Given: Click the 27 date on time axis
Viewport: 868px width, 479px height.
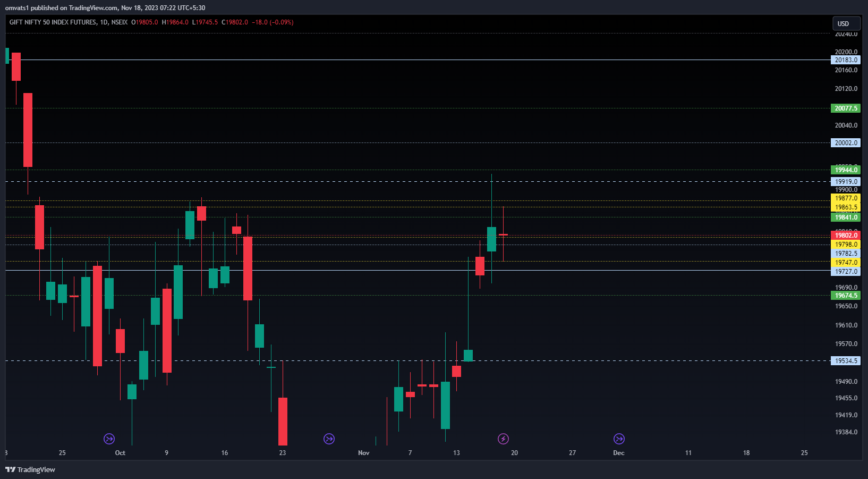Looking at the screenshot, I should coord(572,453).
